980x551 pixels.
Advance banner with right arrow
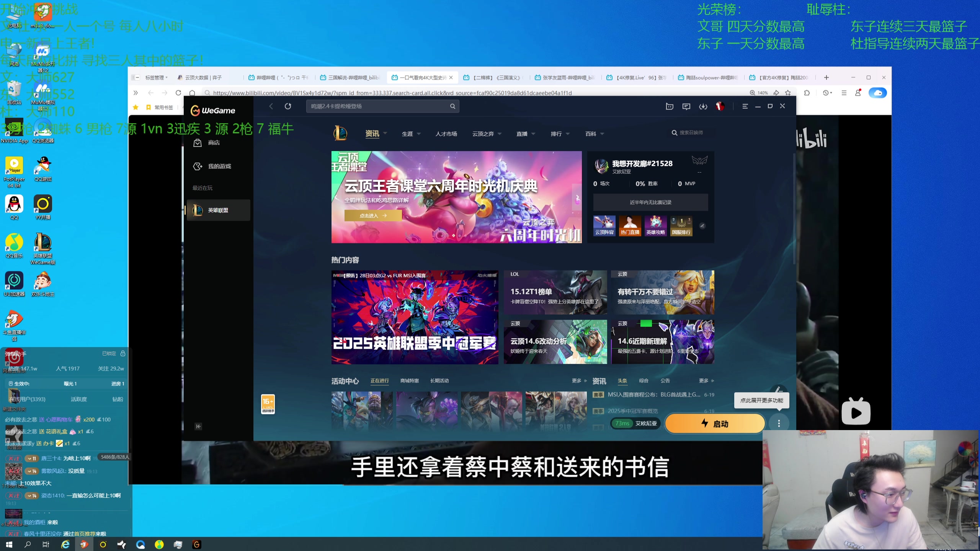(x=577, y=197)
